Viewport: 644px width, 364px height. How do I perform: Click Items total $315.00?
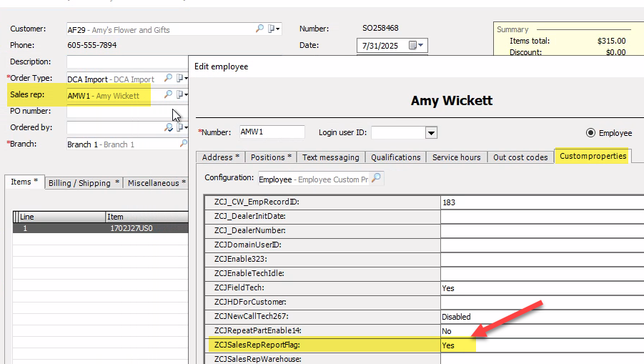(612, 41)
